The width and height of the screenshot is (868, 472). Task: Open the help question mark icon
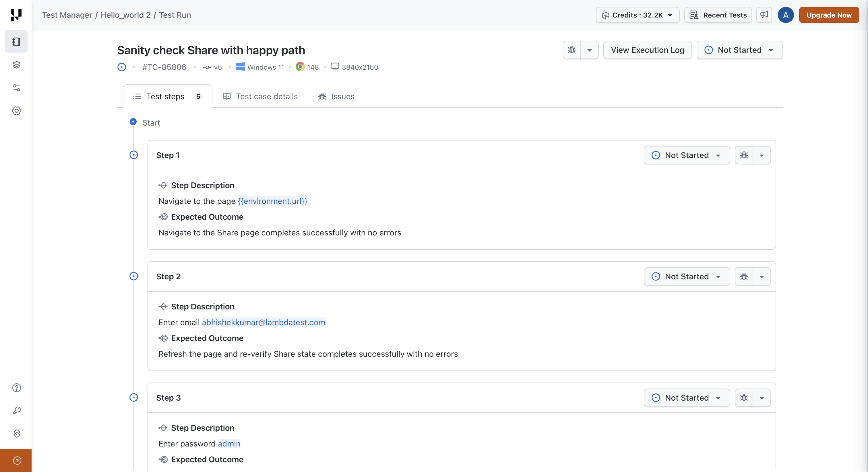tap(17, 387)
